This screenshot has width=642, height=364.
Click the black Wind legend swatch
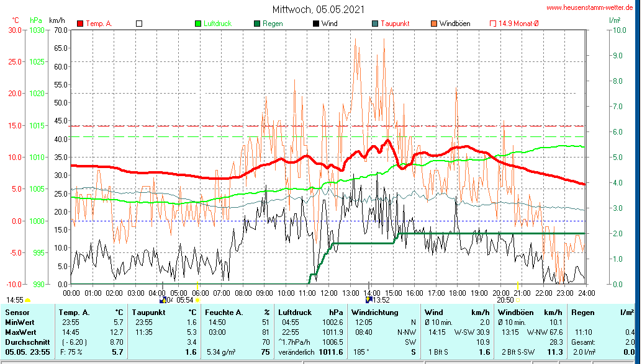[316, 24]
